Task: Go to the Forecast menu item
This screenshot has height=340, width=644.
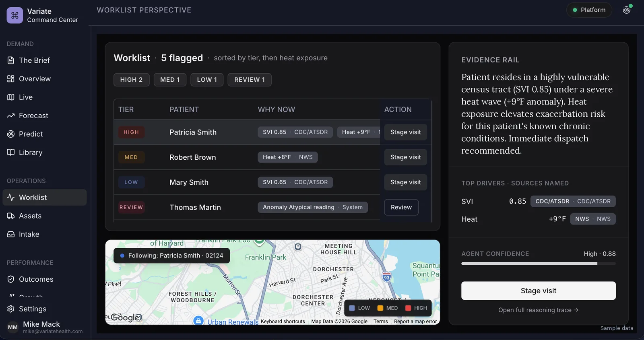Action: click(x=44, y=115)
